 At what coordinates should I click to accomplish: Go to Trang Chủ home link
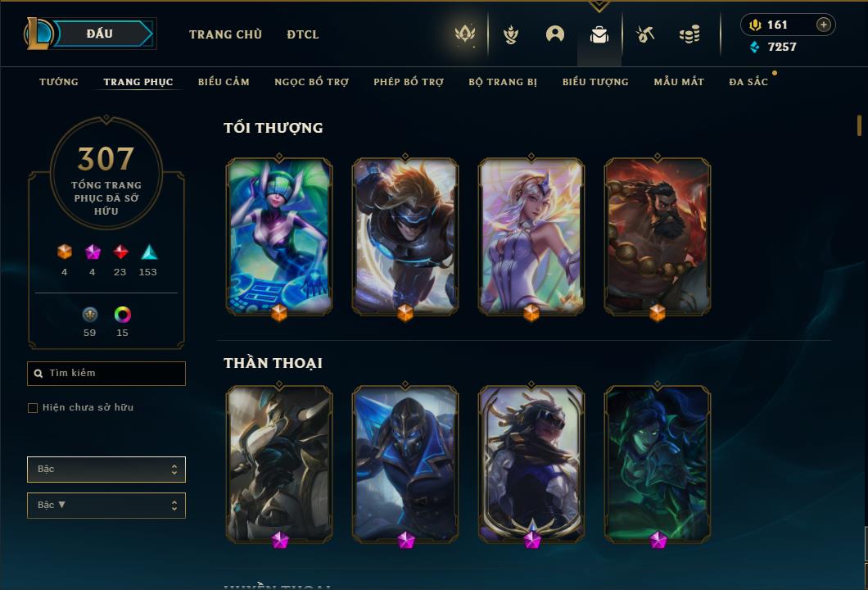225,34
